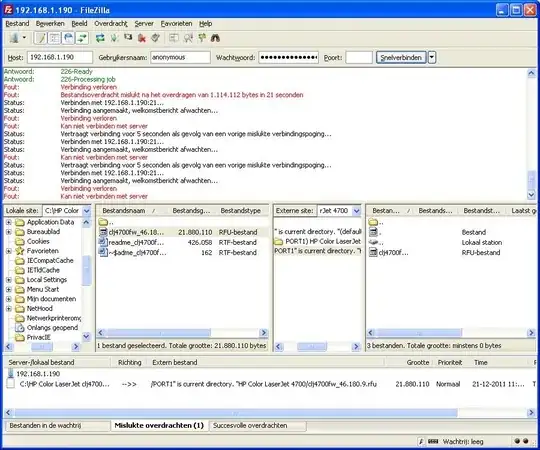Click the Gebruikersnaam input field
Viewport: 540px width, 450px height.
tap(180, 57)
